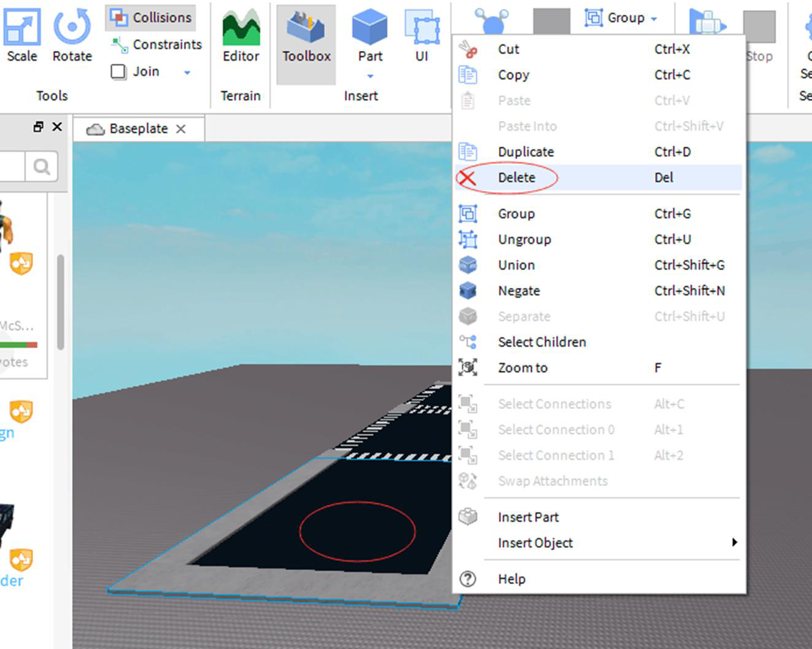This screenshot has width=812, height=649.
Task: Click the Toolbox search magnifier button
Action: tap(42, 166)
